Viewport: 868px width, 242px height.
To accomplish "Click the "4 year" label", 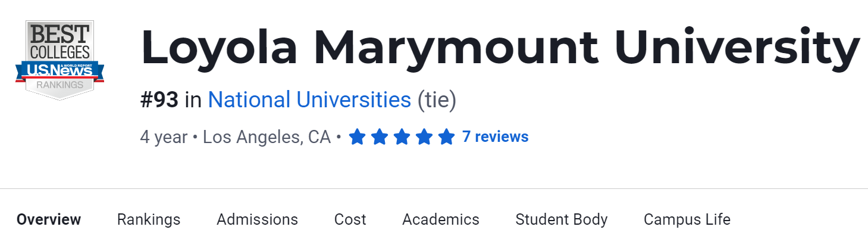I will pos(164,138).
